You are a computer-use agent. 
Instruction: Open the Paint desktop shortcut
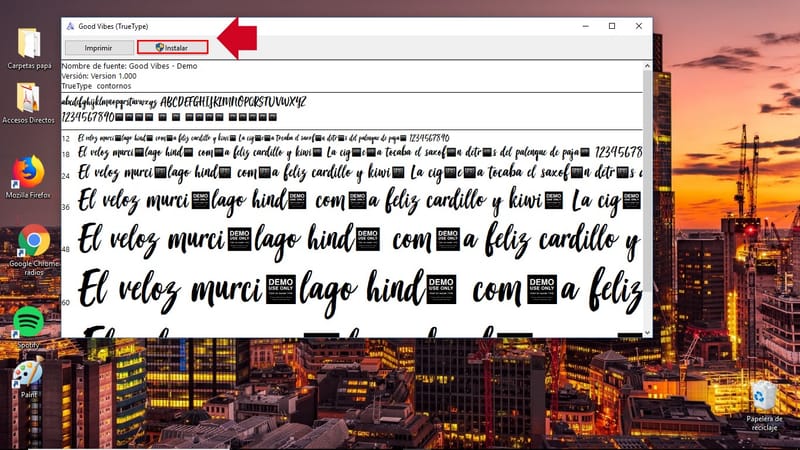[x=29, y=380]
